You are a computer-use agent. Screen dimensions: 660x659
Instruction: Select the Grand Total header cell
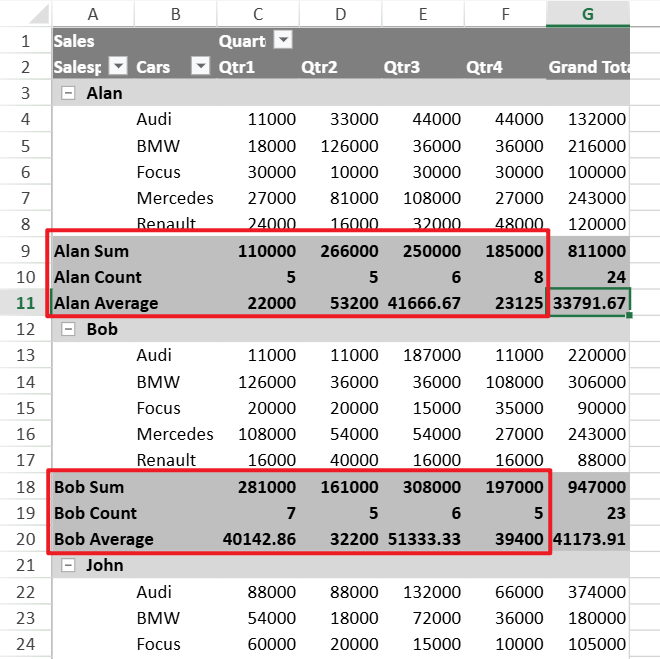click(x=588, y=67)
